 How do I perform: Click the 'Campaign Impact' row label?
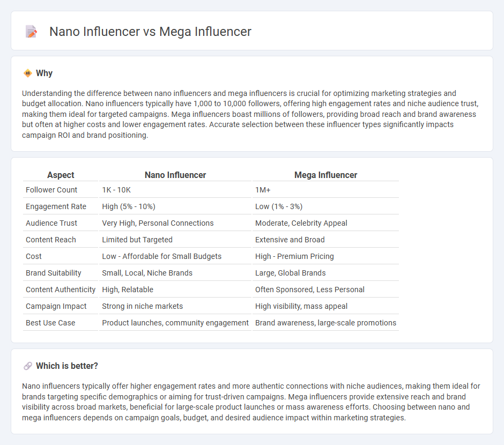click(56, 306)
